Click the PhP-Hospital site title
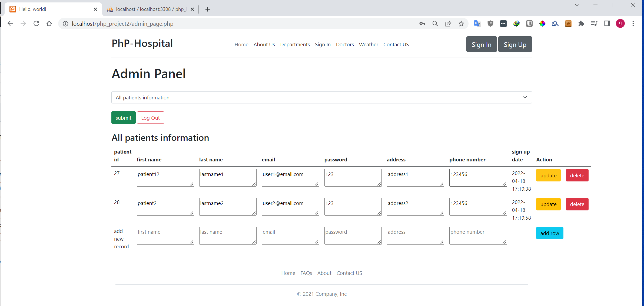This screenshot has height=306, width=644. tap(142, 43)
